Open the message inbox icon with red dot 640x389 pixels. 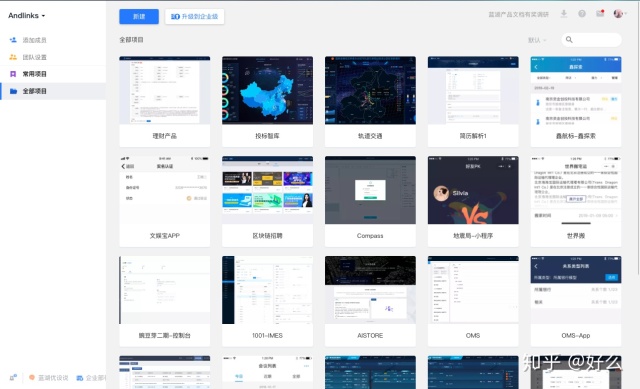600,13
